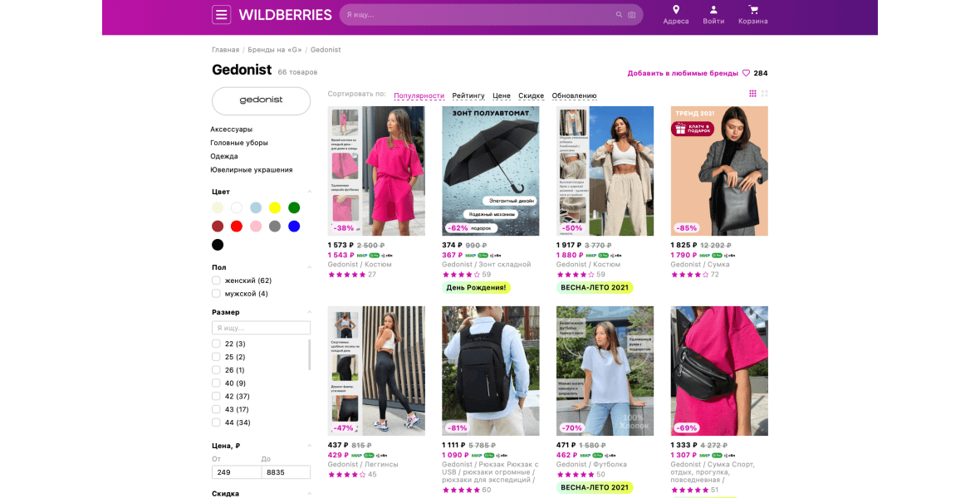The image size is (980, 498).
Task: Open the Головные уборы category
Action: 238,143
